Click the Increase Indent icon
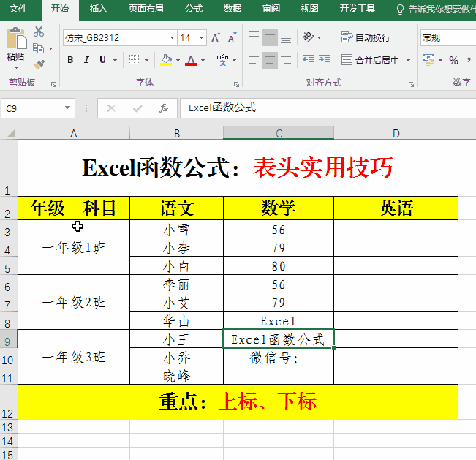476x460 pixels. 325,60
